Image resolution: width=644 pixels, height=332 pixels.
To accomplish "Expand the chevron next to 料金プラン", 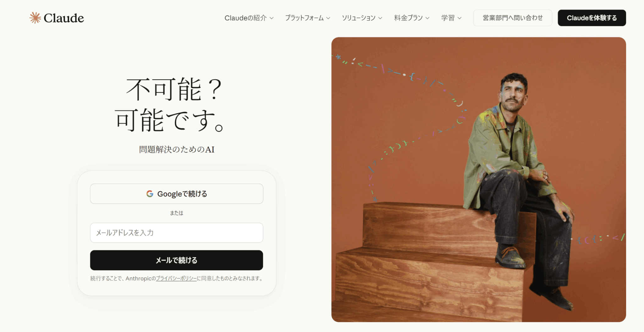I will (x=427, y=18).
